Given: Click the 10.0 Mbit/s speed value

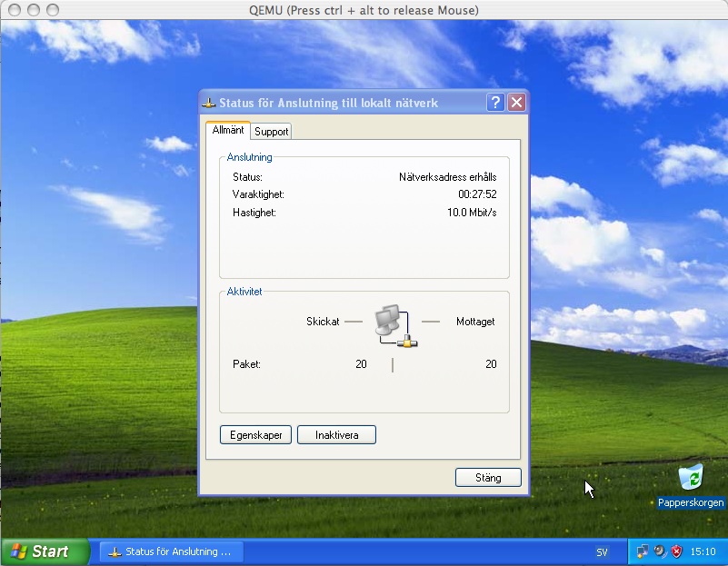Looking at the screenshot, I should tap(472, 213).
